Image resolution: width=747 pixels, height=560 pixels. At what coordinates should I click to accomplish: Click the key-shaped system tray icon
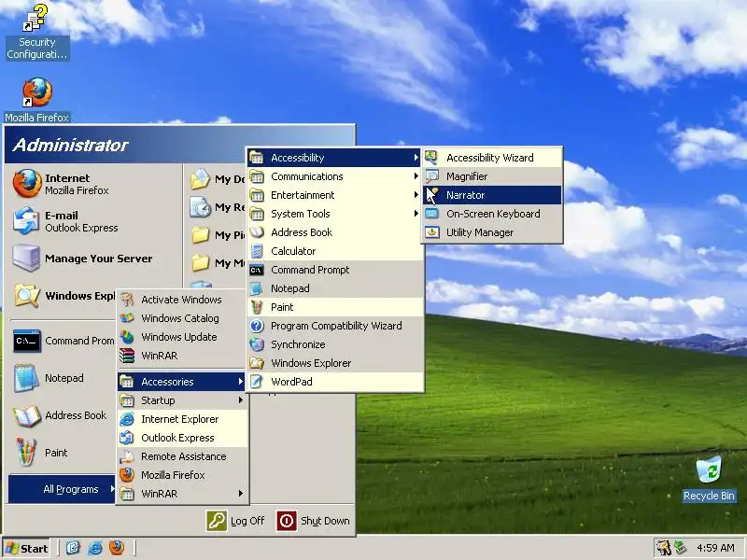[x=663, y=548]
